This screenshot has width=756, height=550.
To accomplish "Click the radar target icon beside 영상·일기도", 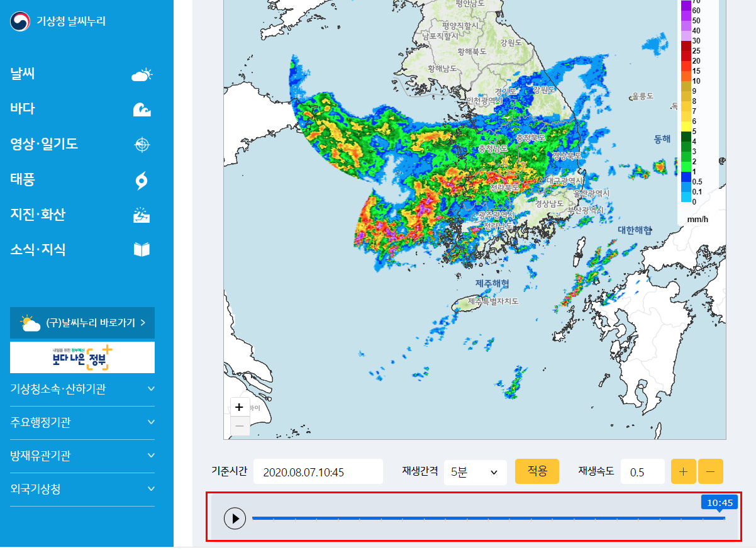I will [142, 145].
